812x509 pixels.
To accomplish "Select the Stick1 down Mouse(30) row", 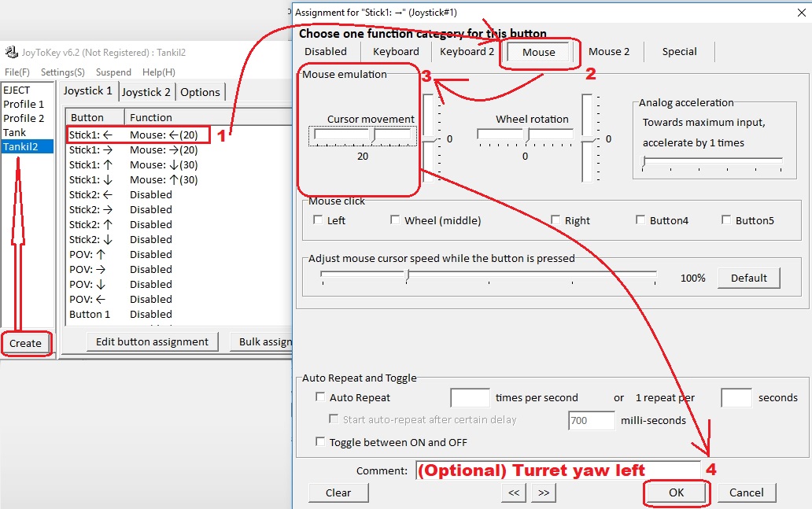I will tap(179, 179).
